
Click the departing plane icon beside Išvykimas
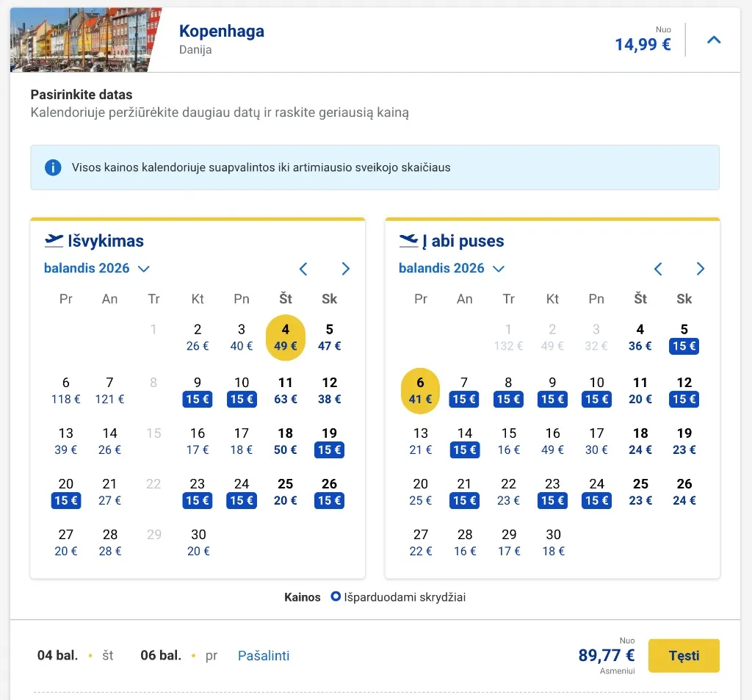pos(54,241)
